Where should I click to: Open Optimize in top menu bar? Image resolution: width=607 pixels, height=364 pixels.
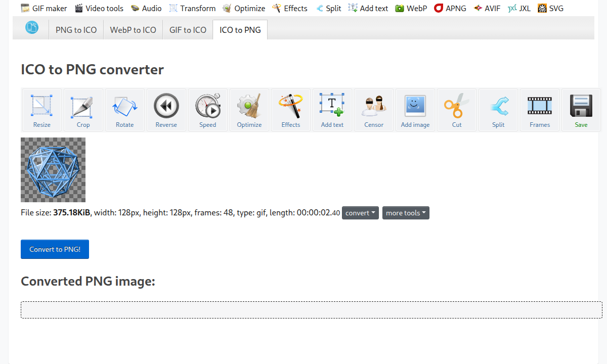pos(244,8)
